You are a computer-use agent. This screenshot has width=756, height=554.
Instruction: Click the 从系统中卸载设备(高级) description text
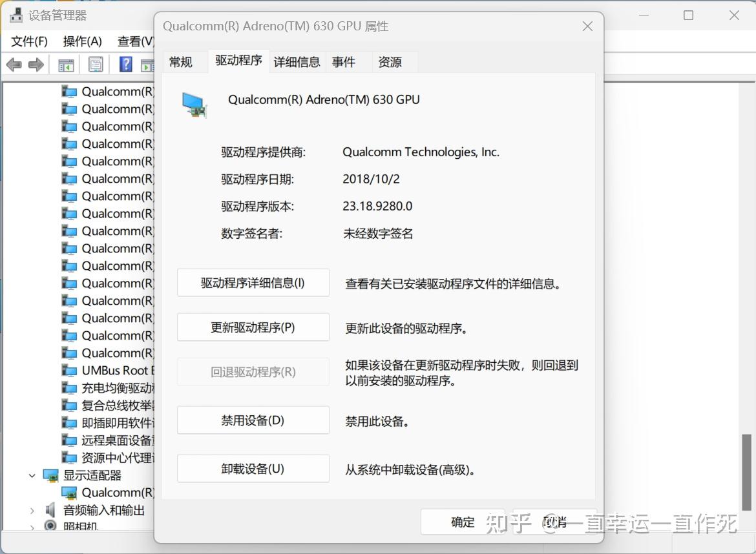(x=410, y=469)
